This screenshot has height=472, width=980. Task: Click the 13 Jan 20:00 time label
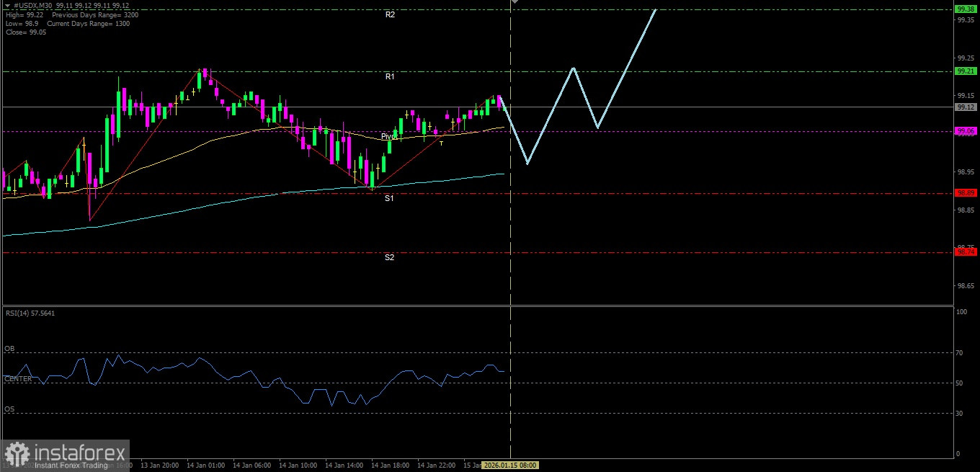tap(159, 466)
